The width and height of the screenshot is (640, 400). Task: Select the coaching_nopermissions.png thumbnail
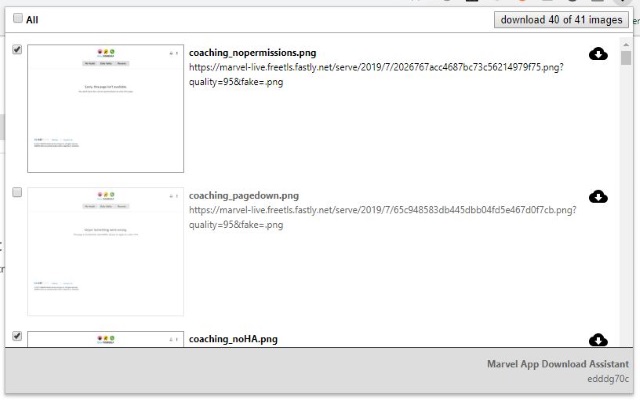(x=105, y=109)
